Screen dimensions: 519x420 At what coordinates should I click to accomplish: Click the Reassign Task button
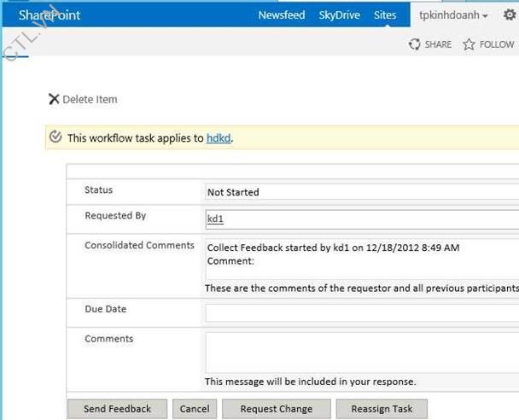click(x=382, y=409)
